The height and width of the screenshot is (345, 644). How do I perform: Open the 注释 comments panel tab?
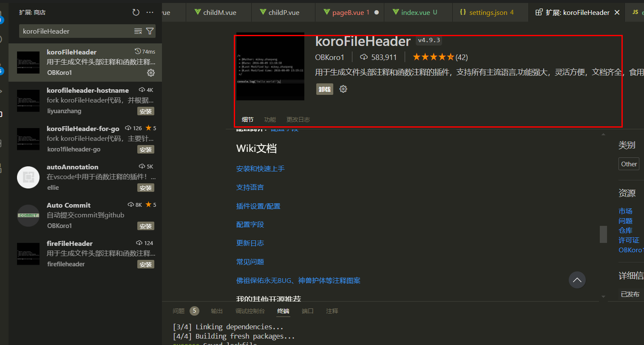(x=332, y=311)
